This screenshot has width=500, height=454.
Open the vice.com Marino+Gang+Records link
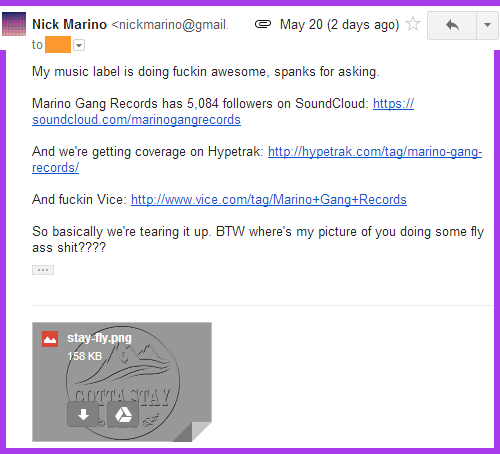[269, 200]
